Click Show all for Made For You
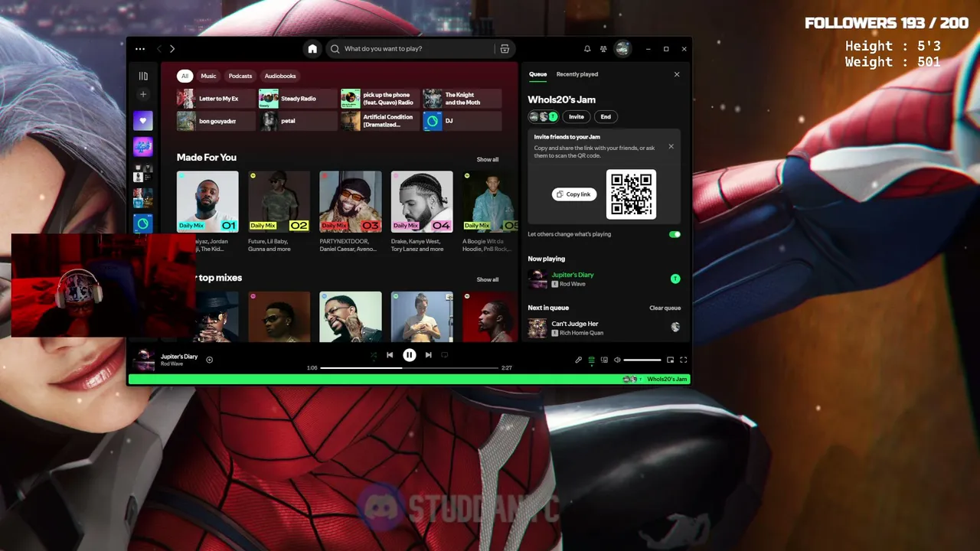This screenshot has width=980, height=551. pyautogui.click(x=488, y=159)
